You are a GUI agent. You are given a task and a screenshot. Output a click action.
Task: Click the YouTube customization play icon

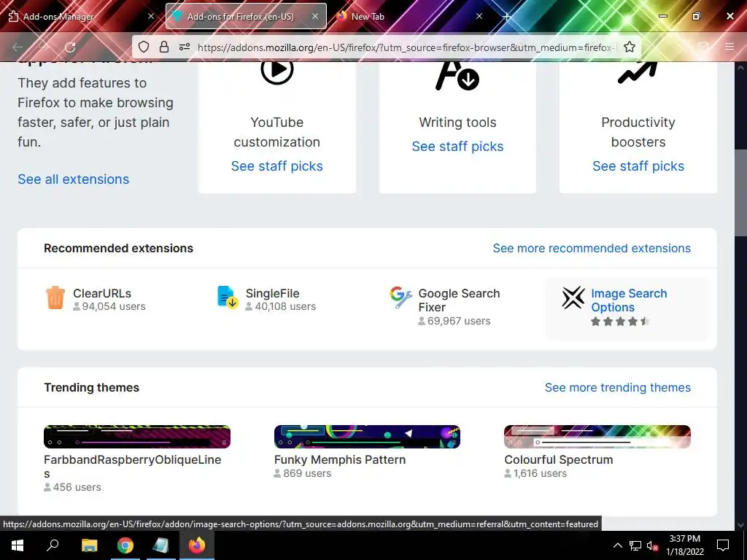(x=276, y=70)
